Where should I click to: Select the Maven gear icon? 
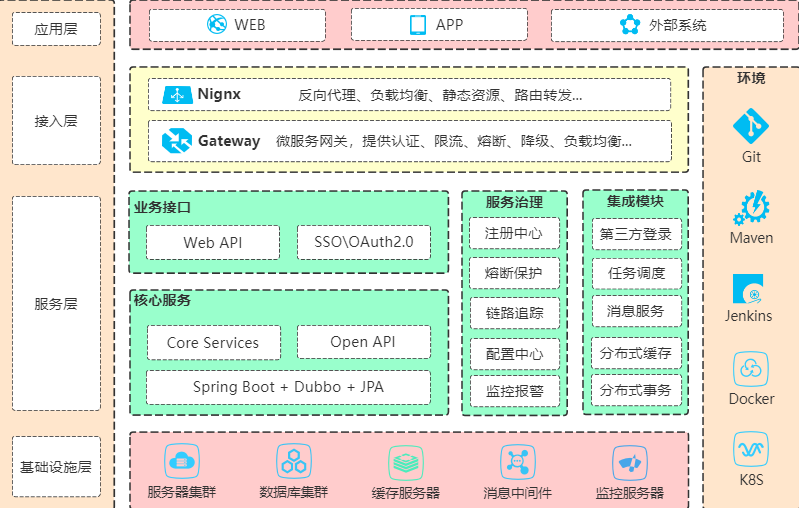(751, 207)
